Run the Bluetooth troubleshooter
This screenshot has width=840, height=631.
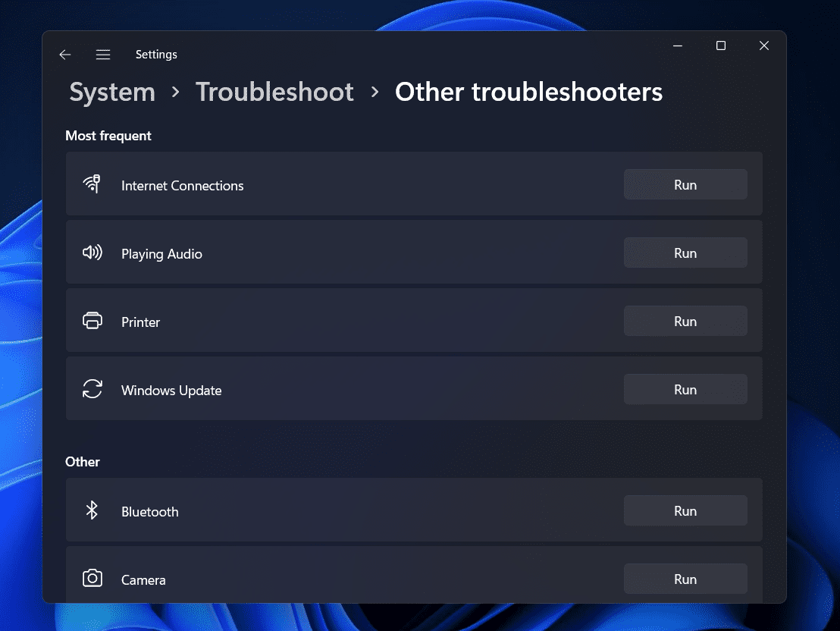(x=685, y=510)
